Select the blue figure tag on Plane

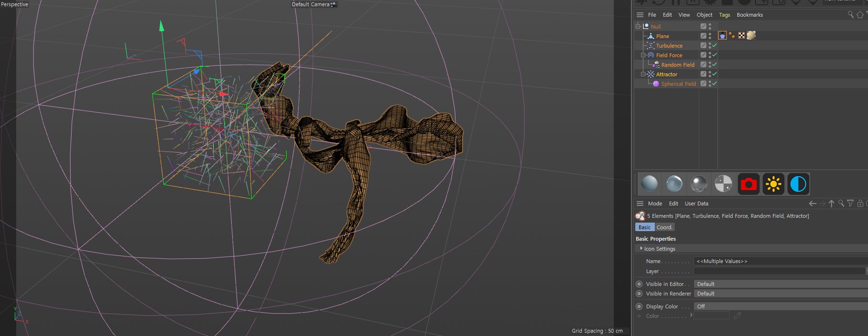tap(723, 35)
